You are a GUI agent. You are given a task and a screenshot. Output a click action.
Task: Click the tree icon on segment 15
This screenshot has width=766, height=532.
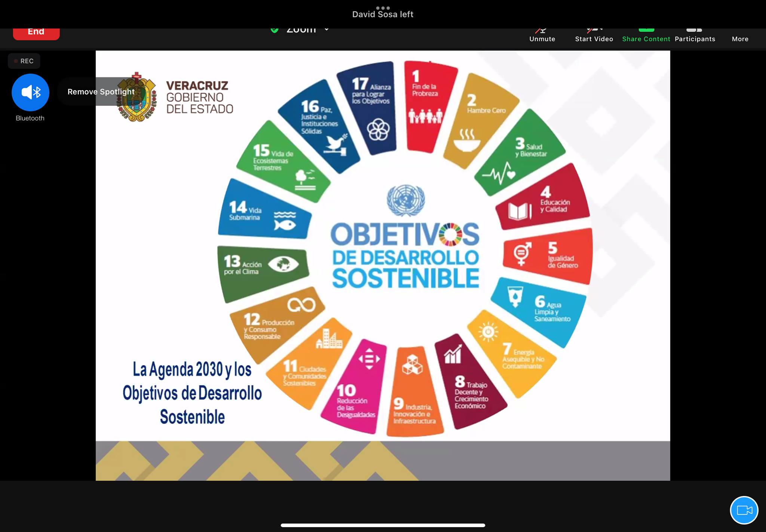click(305, 179)
